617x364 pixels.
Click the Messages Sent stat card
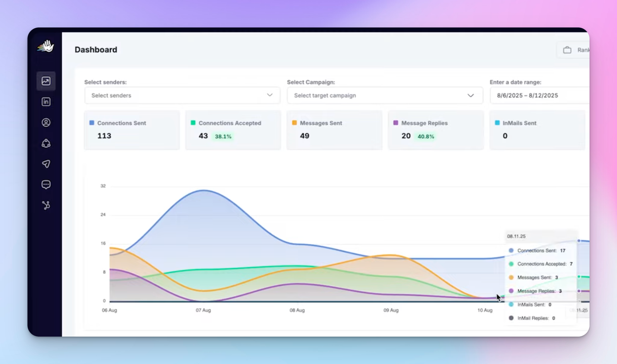(x=334, y=130)
